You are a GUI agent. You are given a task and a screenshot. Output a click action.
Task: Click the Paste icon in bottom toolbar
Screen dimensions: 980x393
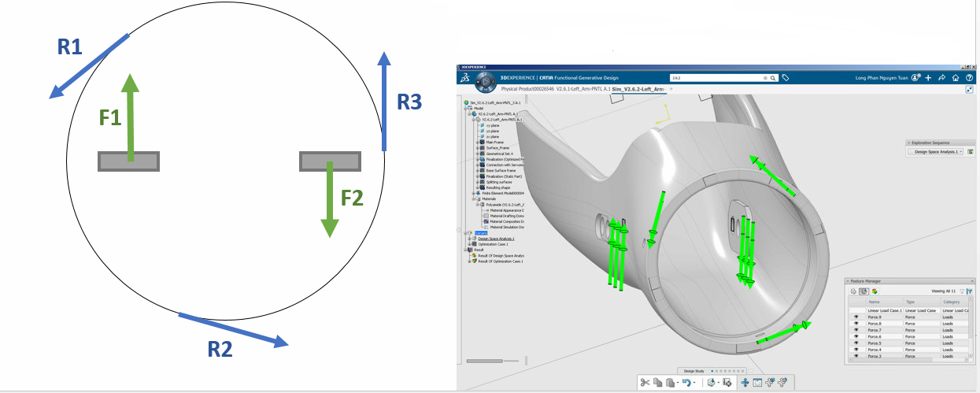[670, 383]
